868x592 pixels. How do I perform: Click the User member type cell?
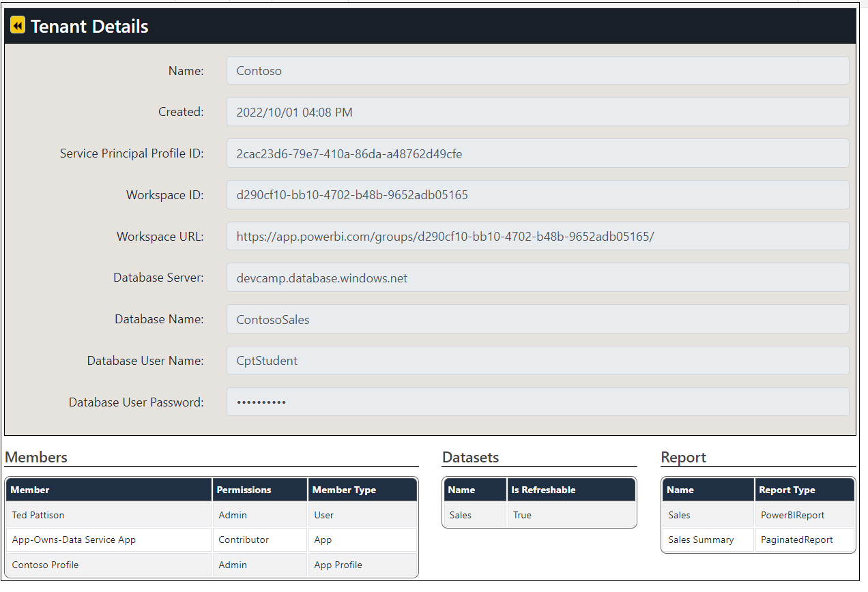362,515
